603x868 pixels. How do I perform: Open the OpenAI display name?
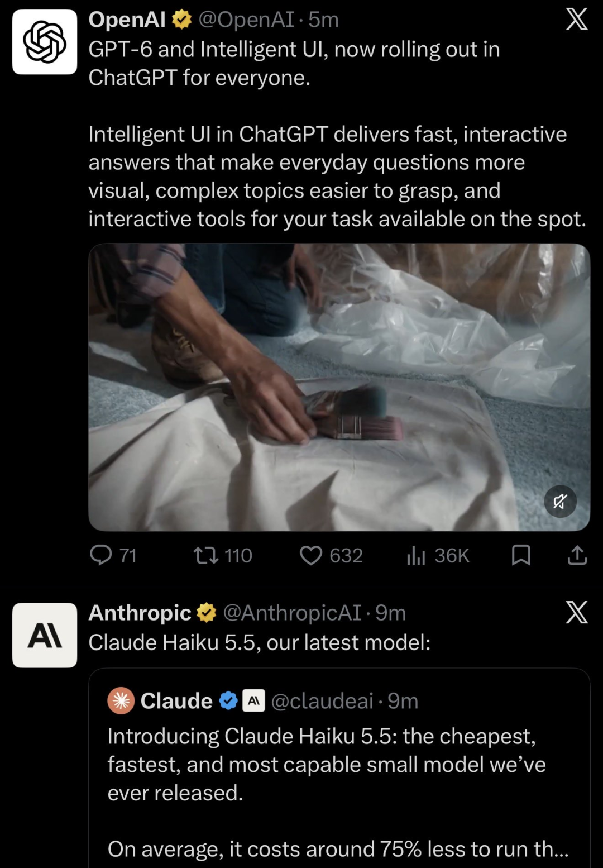(127, 20)
